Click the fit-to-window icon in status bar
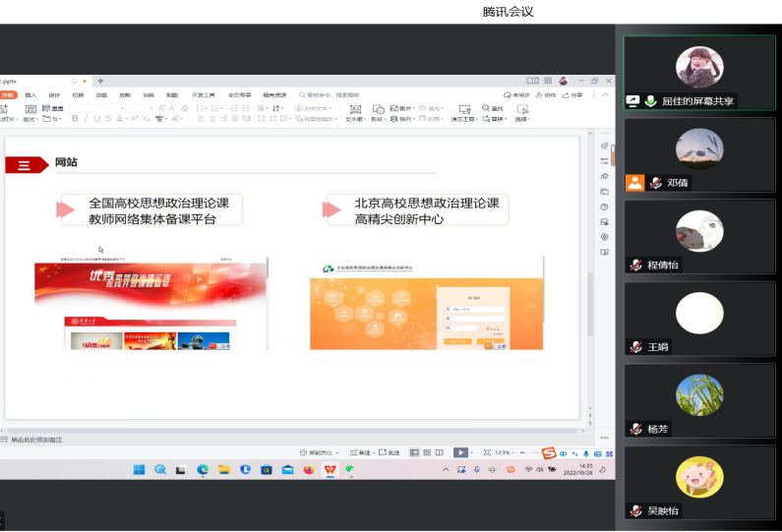The width and height of the screenshot is (782, 532). click(487, 452)
